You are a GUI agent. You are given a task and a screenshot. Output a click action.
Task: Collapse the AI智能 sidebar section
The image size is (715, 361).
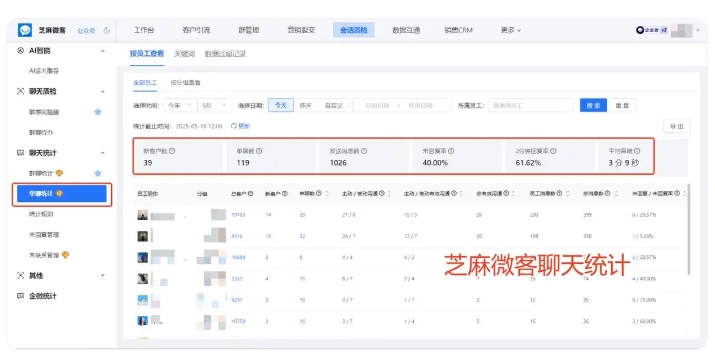tap(103, 51)
